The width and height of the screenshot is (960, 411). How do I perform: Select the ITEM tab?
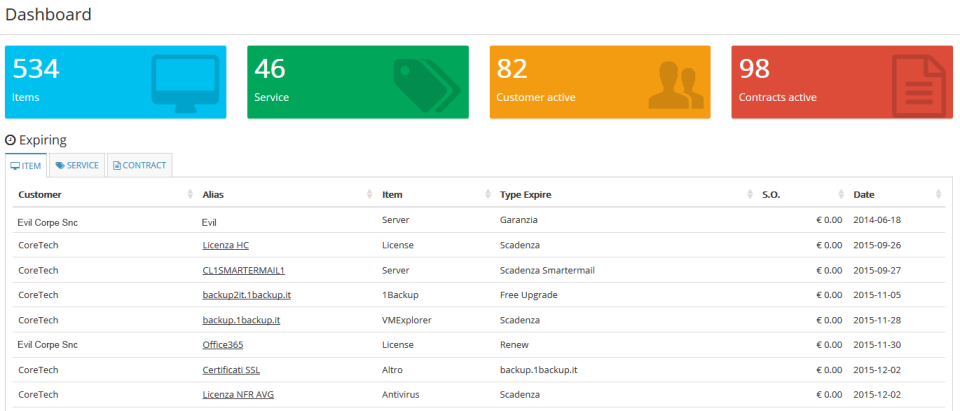pyautogui.click(x=26, y=165)
